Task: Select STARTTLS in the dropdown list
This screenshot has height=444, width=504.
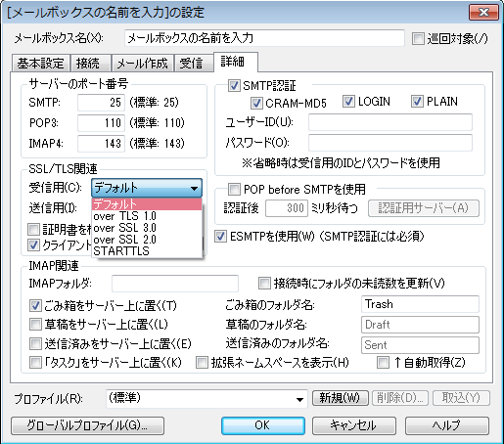Action: pos(147,251)
